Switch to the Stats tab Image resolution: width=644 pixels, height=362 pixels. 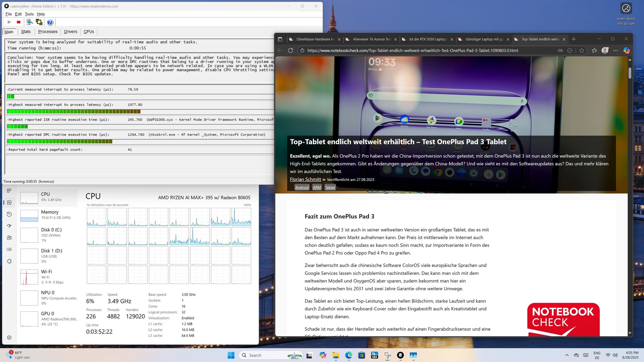(x=26, y=32)
